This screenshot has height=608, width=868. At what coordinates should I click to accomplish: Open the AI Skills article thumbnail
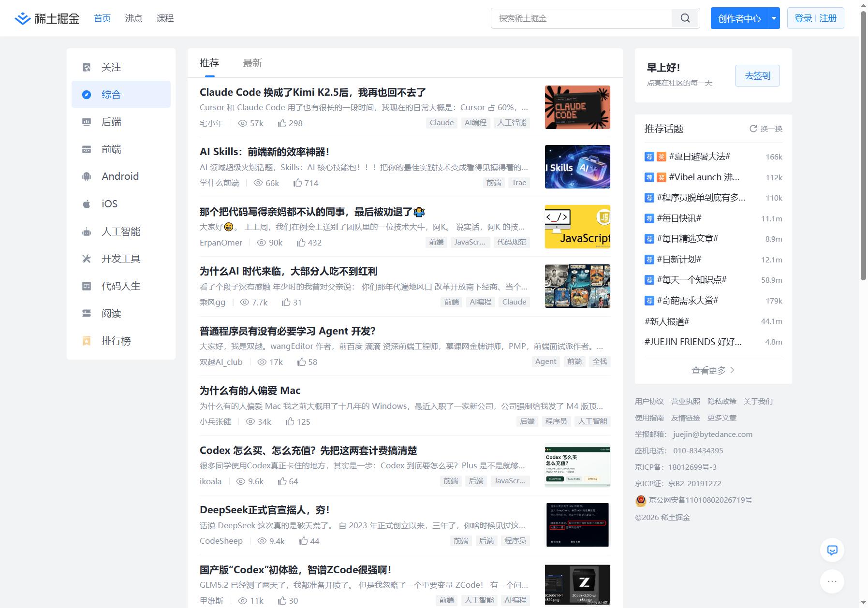pyautogui.click(x=577, y=167)
